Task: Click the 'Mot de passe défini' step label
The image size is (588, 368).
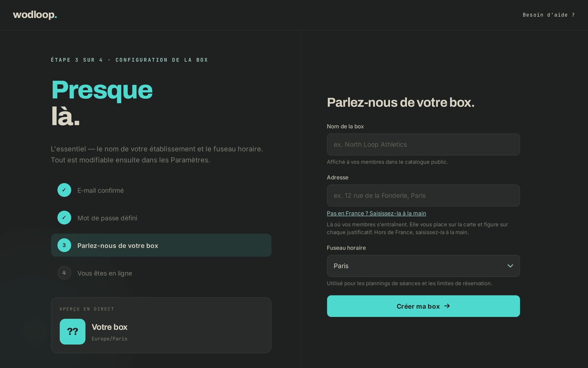Action: [x=107, y=218]
